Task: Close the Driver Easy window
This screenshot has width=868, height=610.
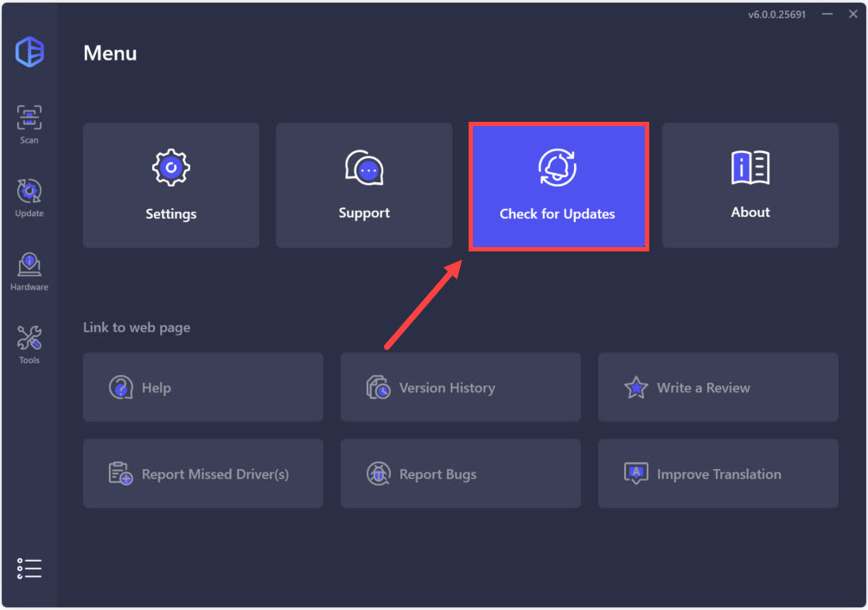Action: point(851,16)
